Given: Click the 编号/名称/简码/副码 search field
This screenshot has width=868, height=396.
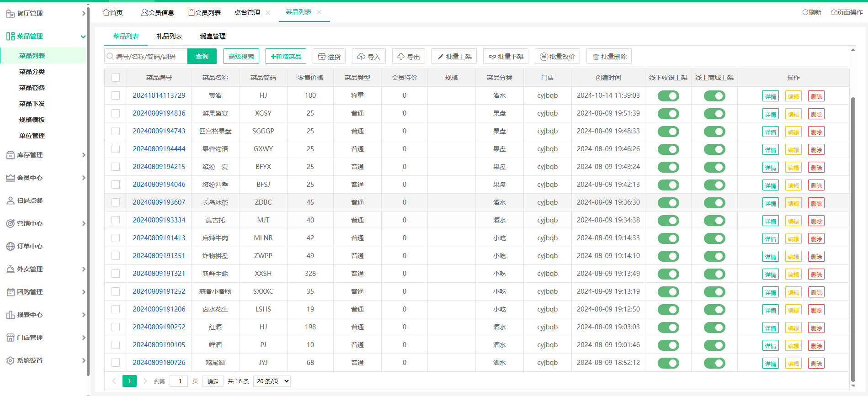Looking at the screenshot, I should click(x=146, y=56).
